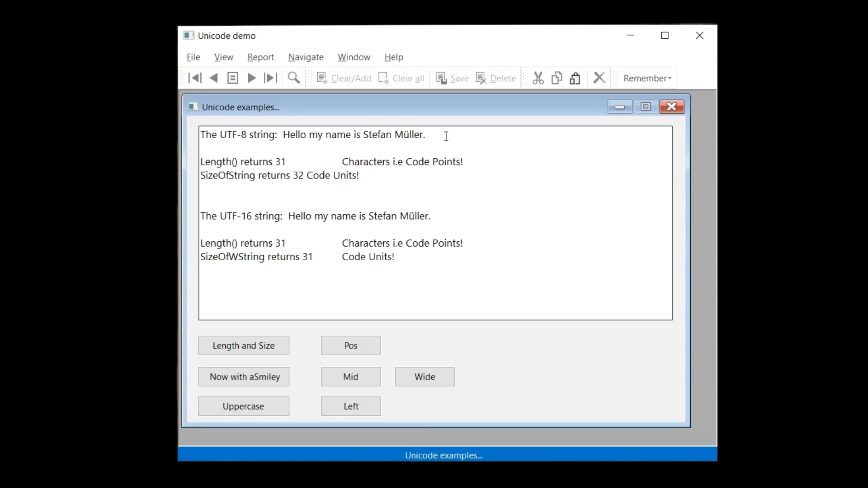The image size is (868, 488).
Task: Open the Report menu
Action: [x=260, y=57]
